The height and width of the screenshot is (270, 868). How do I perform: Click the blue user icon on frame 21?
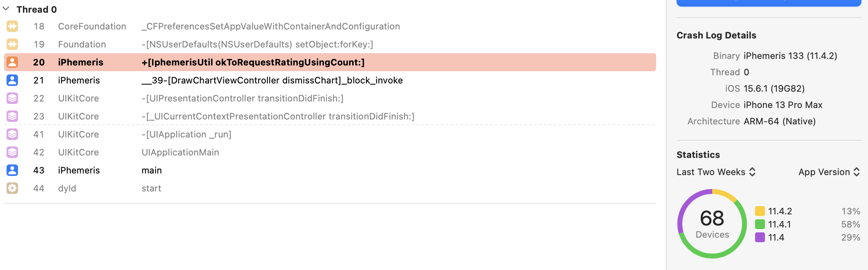[12, 80]
